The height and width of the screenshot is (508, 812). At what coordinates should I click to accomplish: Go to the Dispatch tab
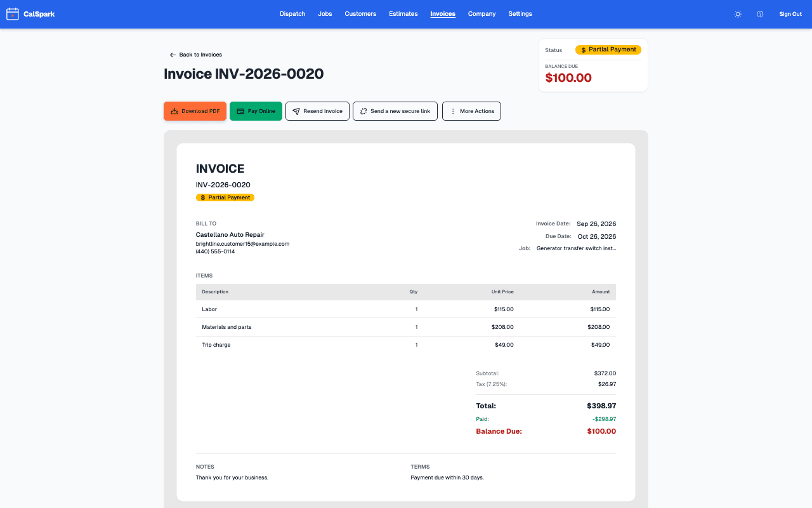pyautogui.click(x=292, y=14)
